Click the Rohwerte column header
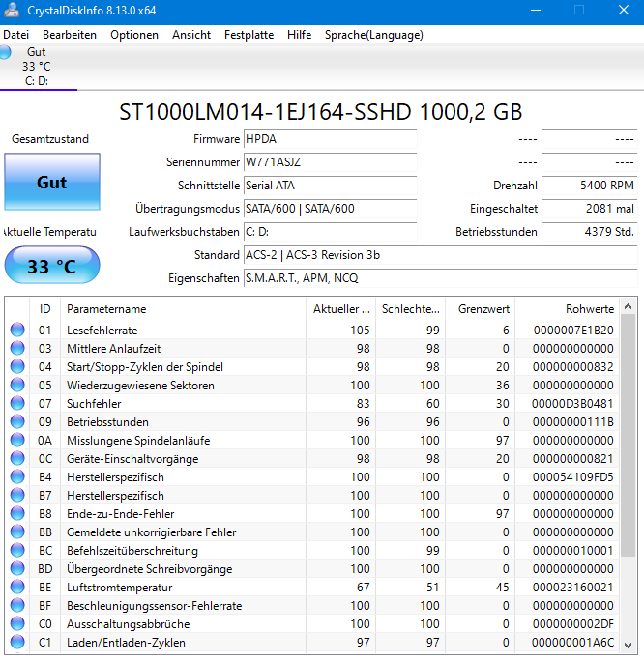The image size is (644, 661). [568, 309]
